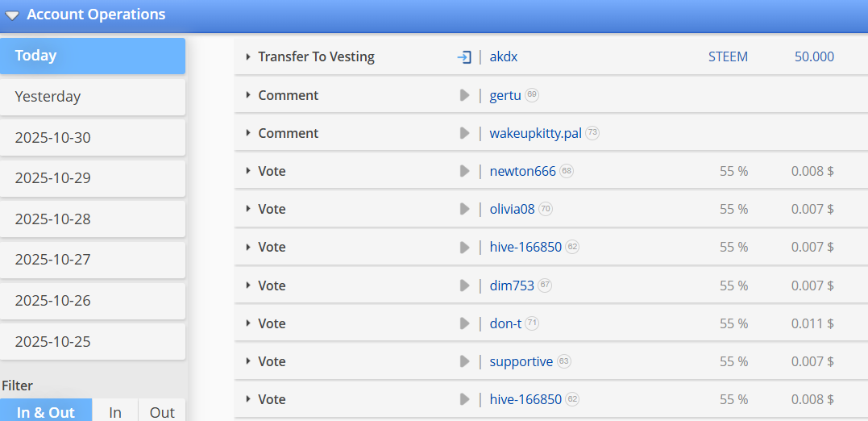Open the wakeupkitty.pal account link
Image resolution: width=868 pixels, height=421 pixels.
point(535,134)
